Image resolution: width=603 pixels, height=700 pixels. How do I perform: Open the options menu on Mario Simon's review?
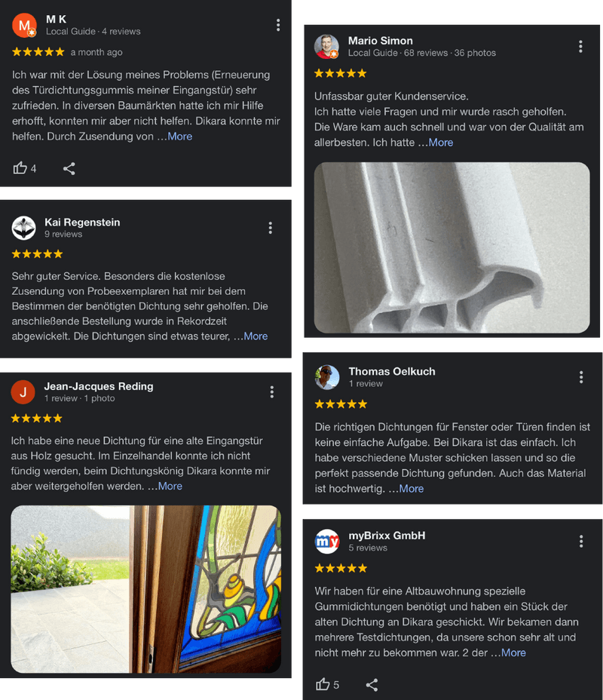580,47
